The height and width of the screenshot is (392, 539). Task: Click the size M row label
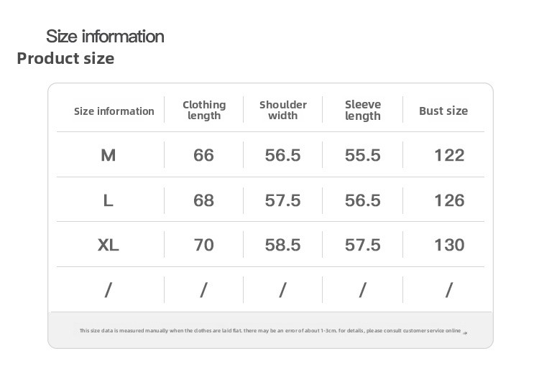[x=109, y=155]
